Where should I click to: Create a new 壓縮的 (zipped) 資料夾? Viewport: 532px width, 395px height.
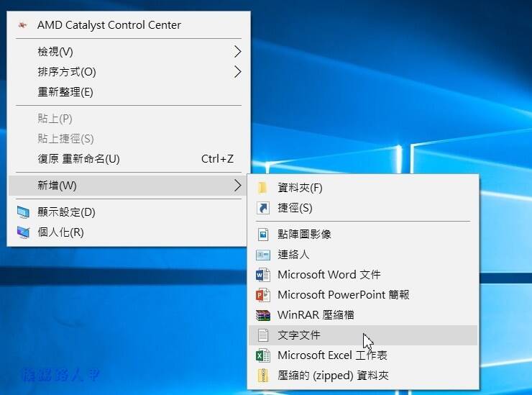click(x=363, y=376)
